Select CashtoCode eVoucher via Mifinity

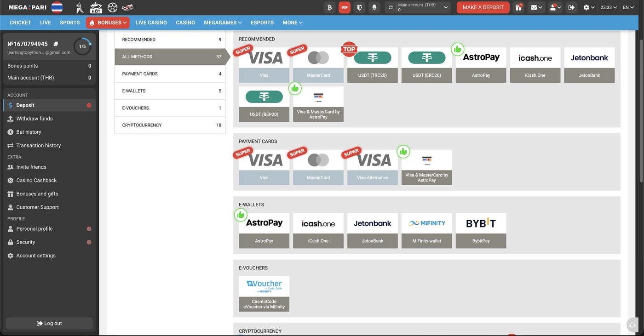[x=264, y=294]
